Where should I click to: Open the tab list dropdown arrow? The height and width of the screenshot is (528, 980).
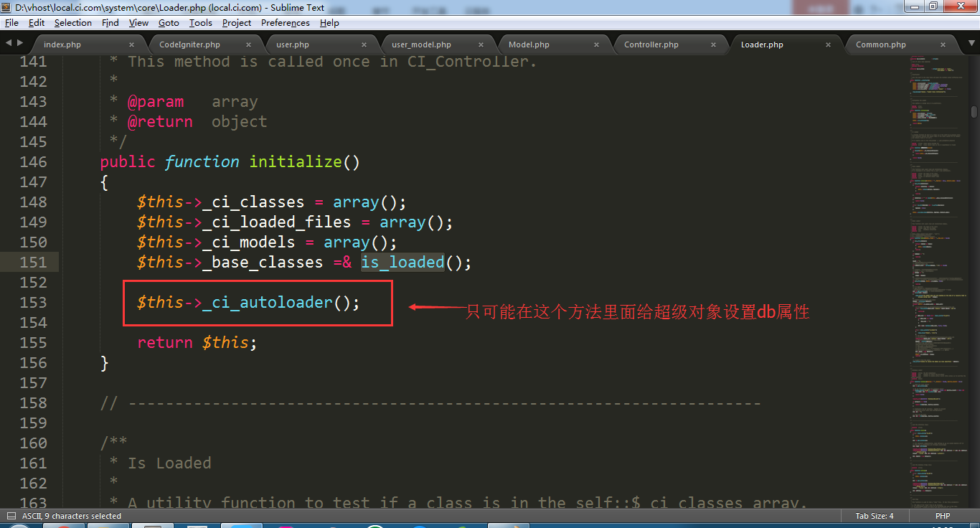pyautogui.click(x=963, y=44)
